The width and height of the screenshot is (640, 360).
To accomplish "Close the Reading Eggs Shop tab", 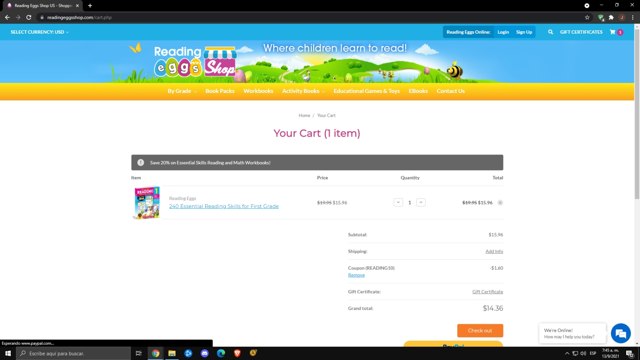I will click(77, 6).
